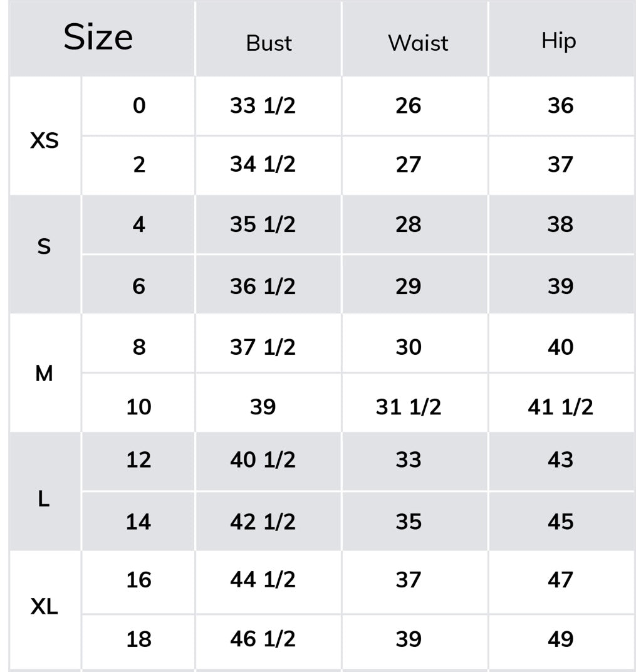Select the hip value 49
The image size is (636, 672).
pos(560,639)
